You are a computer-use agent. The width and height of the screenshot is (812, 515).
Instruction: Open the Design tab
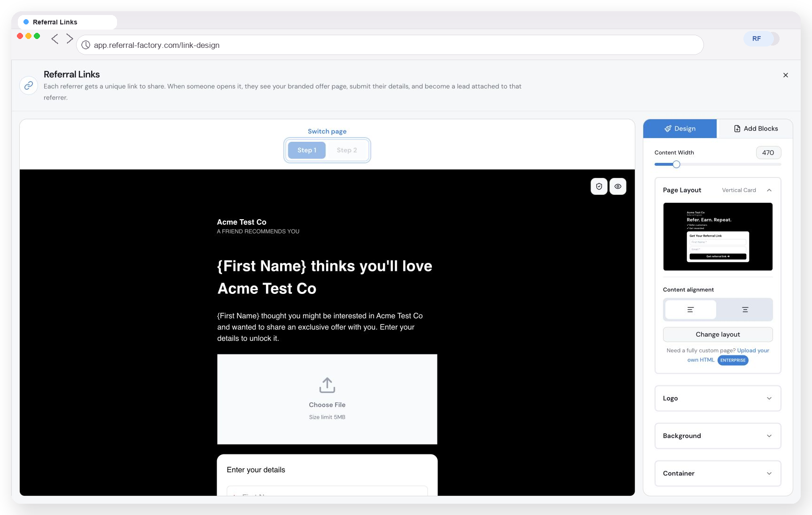click(x=680, y=129)
